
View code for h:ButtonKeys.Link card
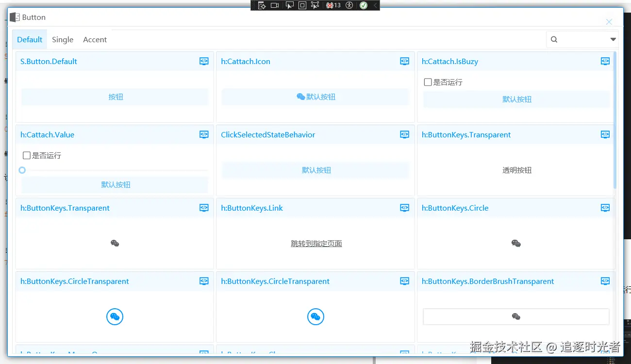point(404,208)
